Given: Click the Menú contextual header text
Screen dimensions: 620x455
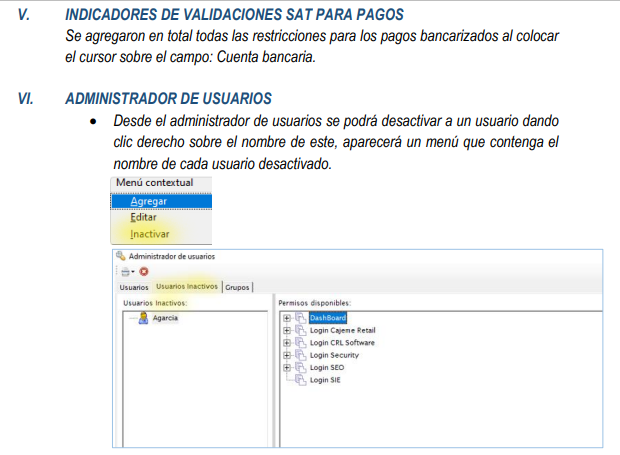Looking at the screenshot, I should tap(155, 183).
